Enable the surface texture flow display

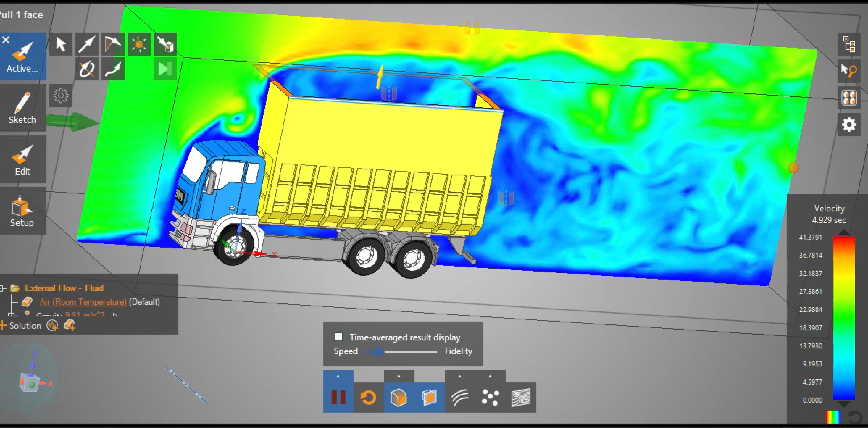(x=520, y=398)
